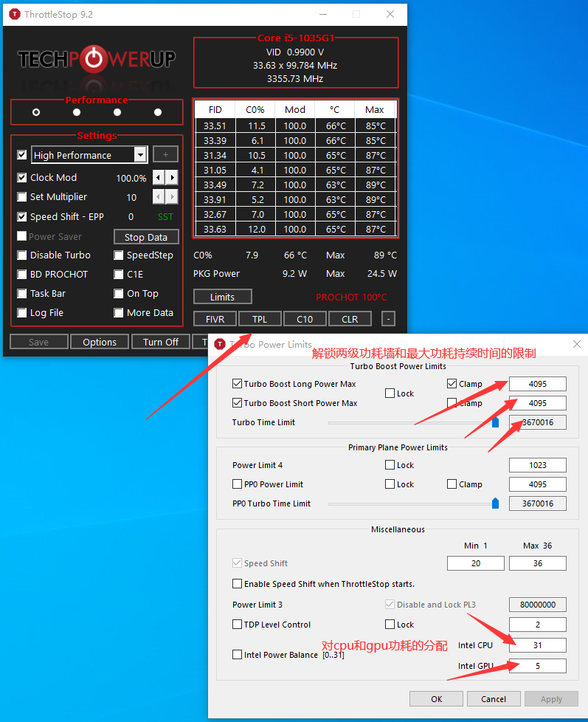588x722 pixels.
Task: Enable the Disable Turbo checkbox
Action: tap(21, 255)
